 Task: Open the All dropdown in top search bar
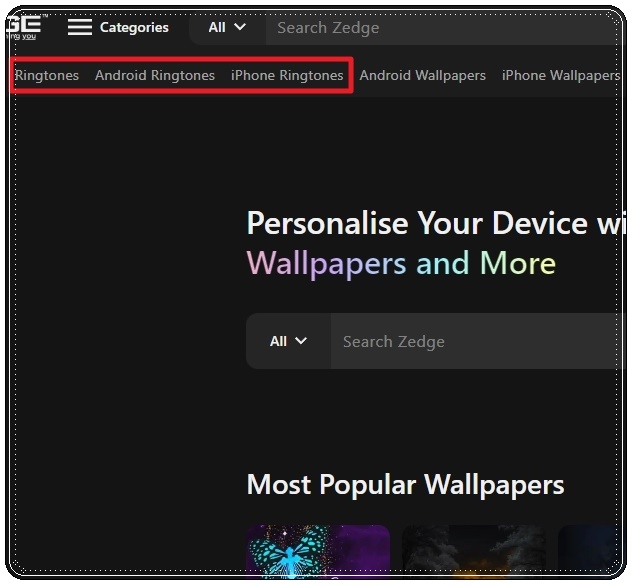point(227,27)
